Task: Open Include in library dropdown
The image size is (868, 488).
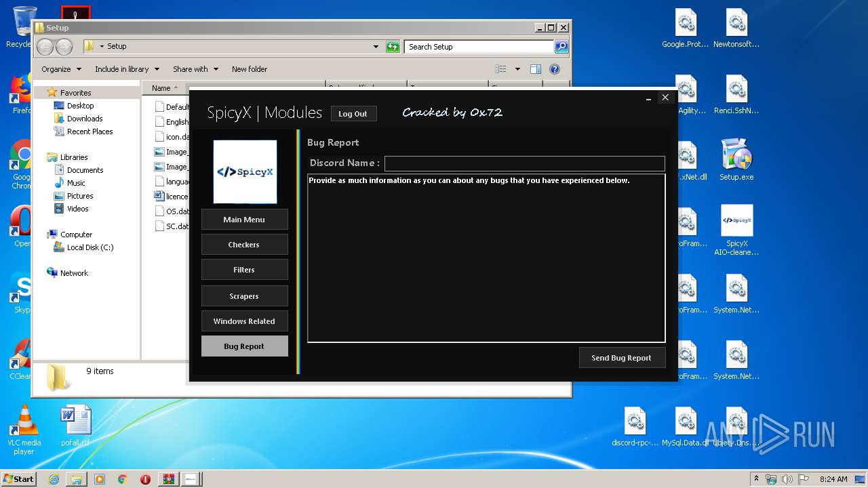Action: coord(127,69)
